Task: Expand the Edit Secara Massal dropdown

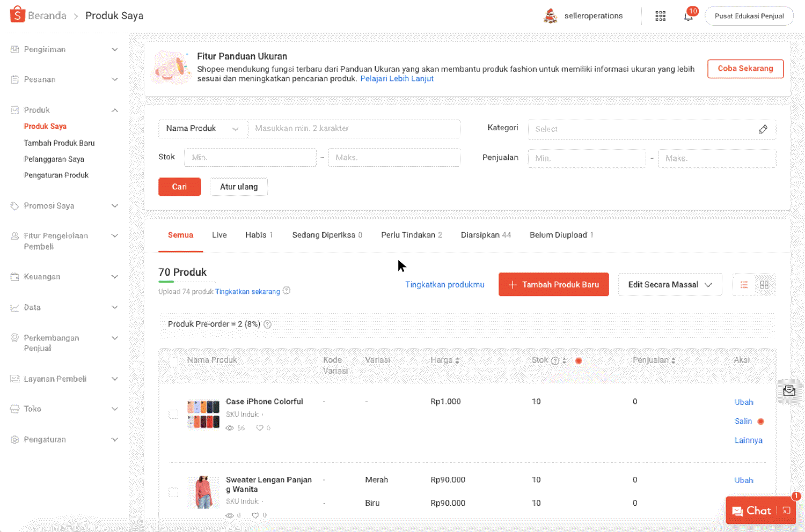Action: (x=670, y=285)
